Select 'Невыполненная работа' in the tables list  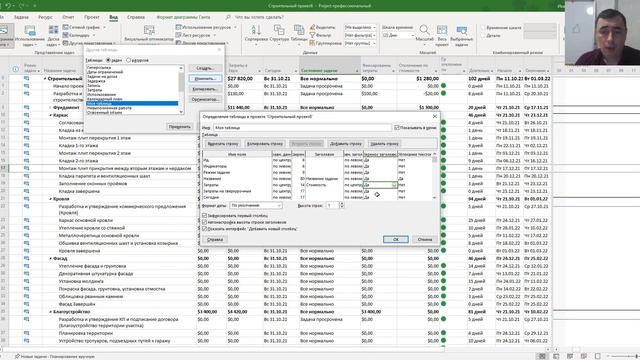pos(109,108)
